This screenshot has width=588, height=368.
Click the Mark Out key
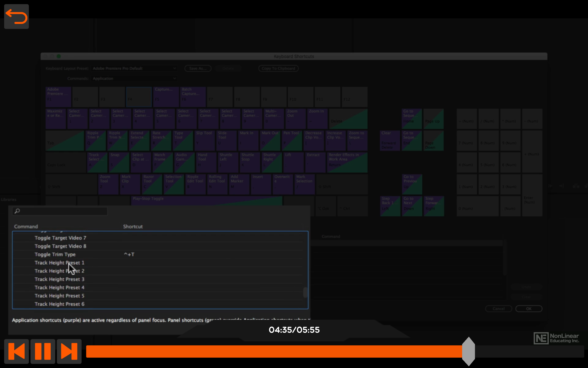click(270, 141)
